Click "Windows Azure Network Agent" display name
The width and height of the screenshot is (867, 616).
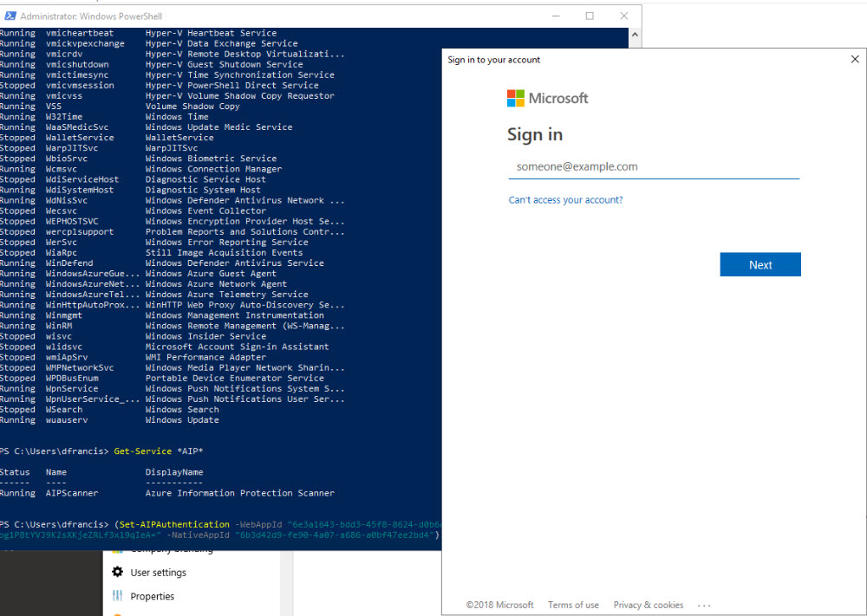coord(216,284)
